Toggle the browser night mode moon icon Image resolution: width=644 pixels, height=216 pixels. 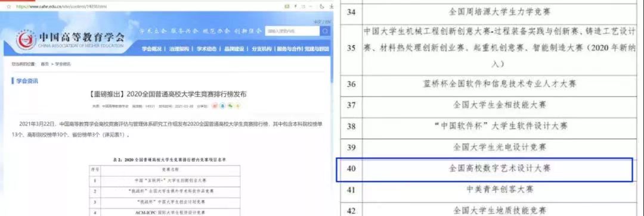[x=322, y=7]
